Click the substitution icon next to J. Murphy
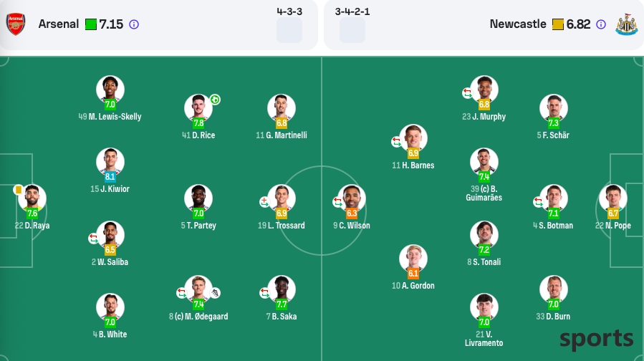 467,93
